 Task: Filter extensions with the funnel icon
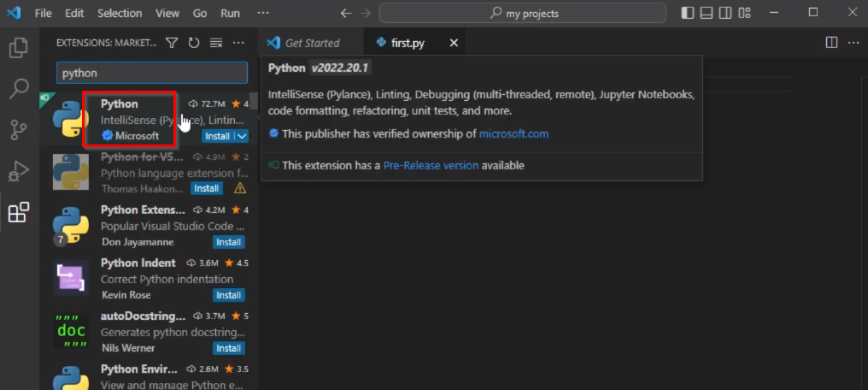(x=173, y=43)
